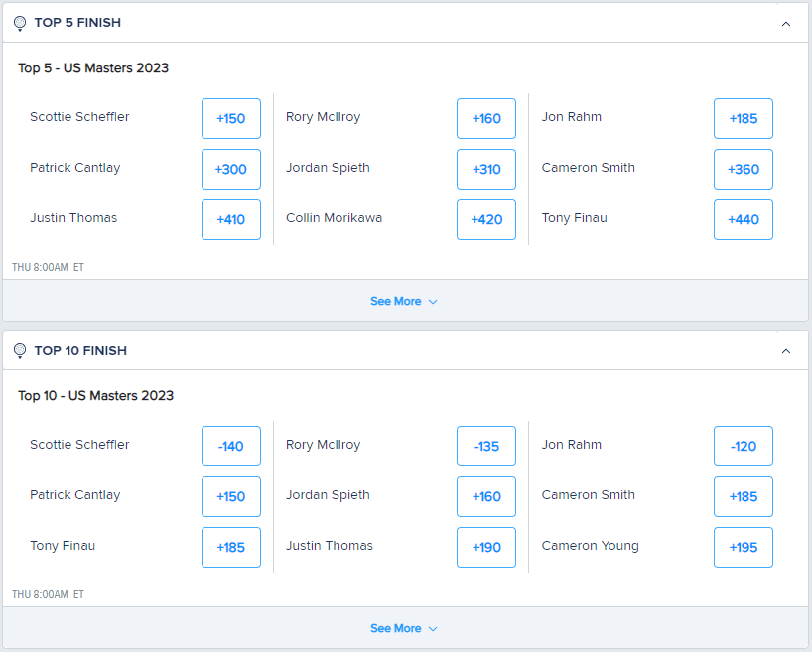Pick Jordan Spieth +160 Top 10 odds
This screenshot has height=652, width=812.
coord(486,496)
